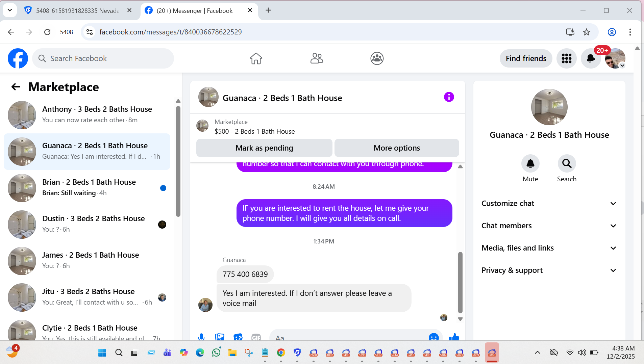Open the Facebook menu grid icon
Image resolution: width=644 pixels, height=364 pixels.
[566, 58]
